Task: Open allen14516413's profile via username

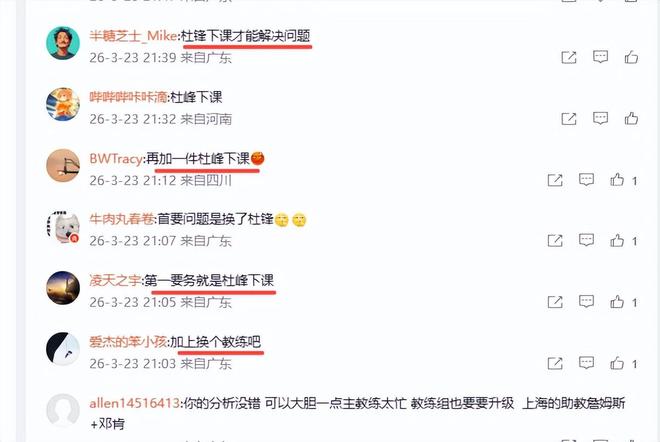Action: click(x=135, y=403)
